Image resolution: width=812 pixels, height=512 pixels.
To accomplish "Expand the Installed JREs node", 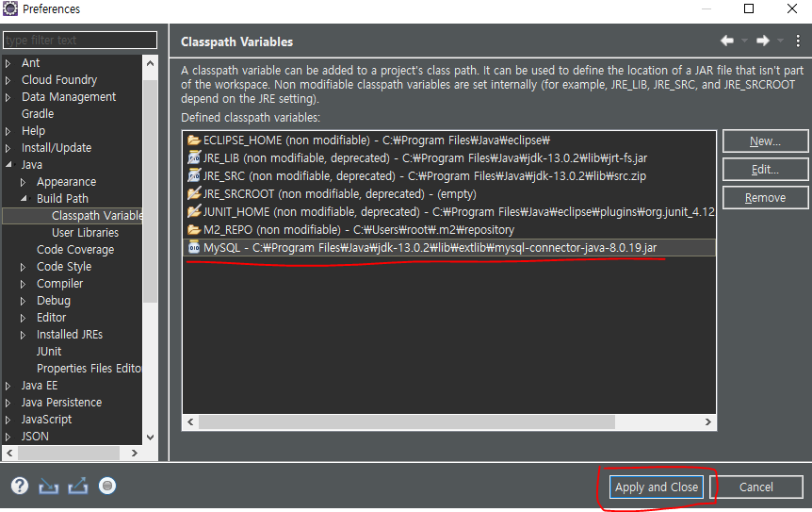I will [x=24, y=335].
